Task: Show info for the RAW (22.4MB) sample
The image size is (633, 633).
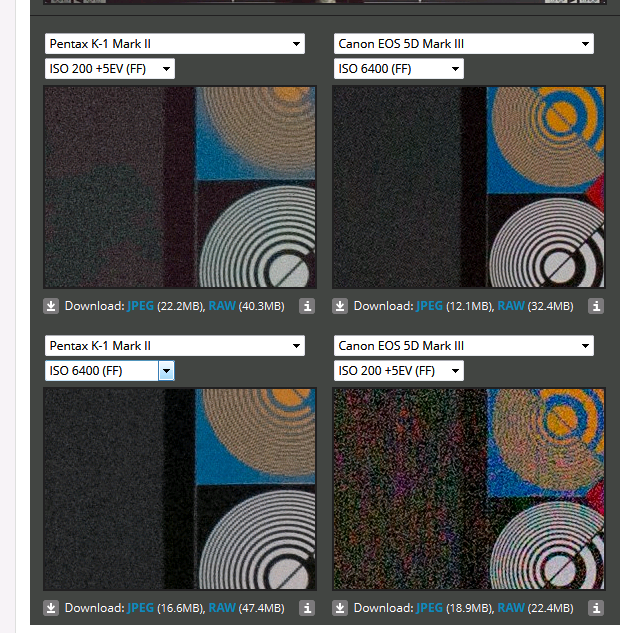Action: (x=596, y=608)
